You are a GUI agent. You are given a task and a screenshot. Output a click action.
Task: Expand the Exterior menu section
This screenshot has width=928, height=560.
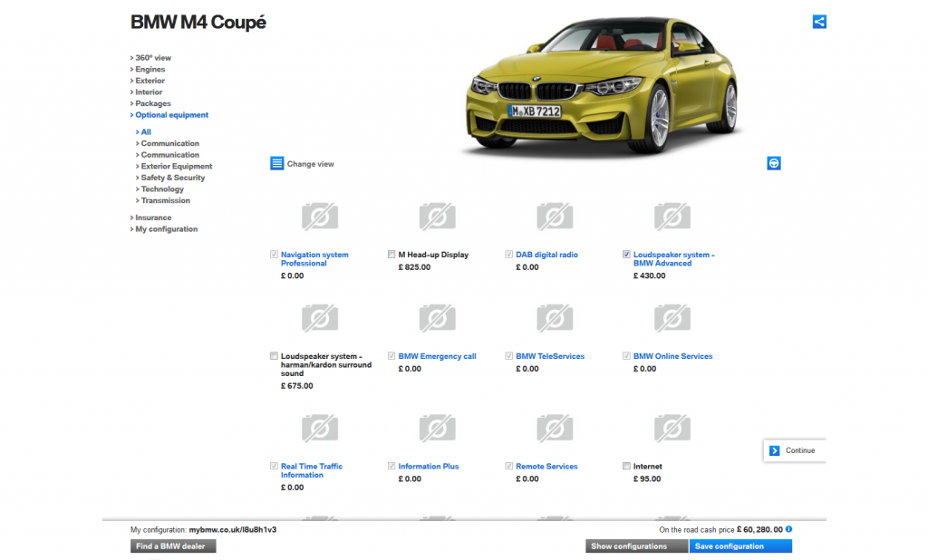tap(150, 81)
